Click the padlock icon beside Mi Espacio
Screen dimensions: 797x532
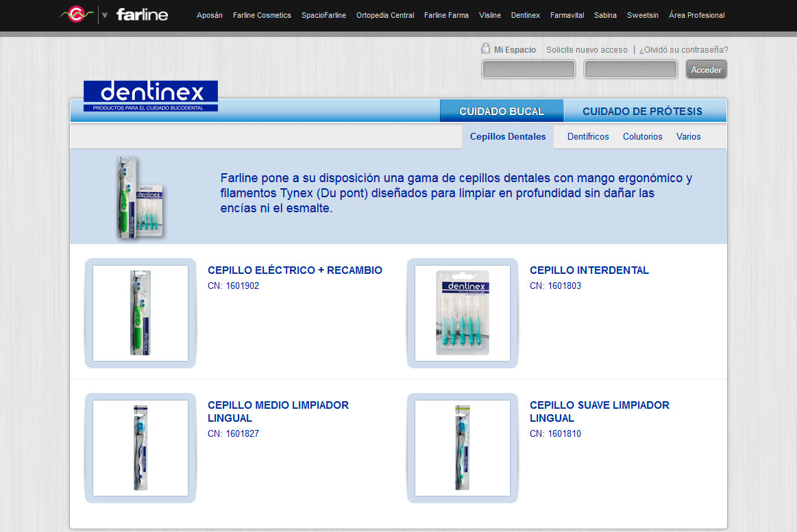tap(485, 49)
